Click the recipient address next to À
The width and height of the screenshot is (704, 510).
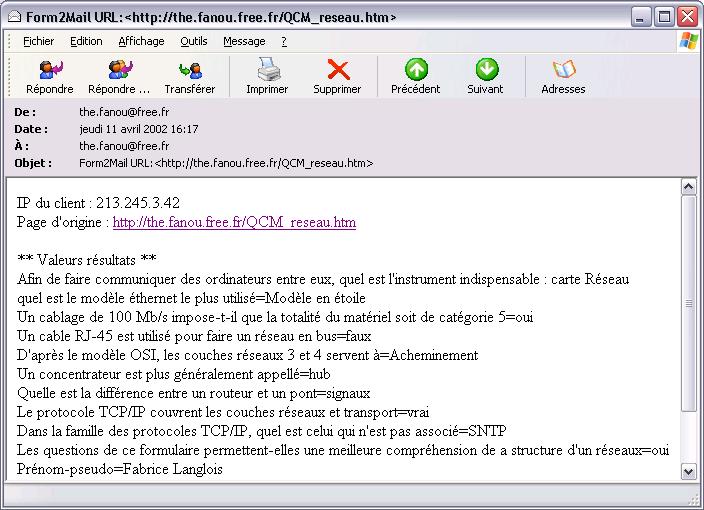coord(124,146)
